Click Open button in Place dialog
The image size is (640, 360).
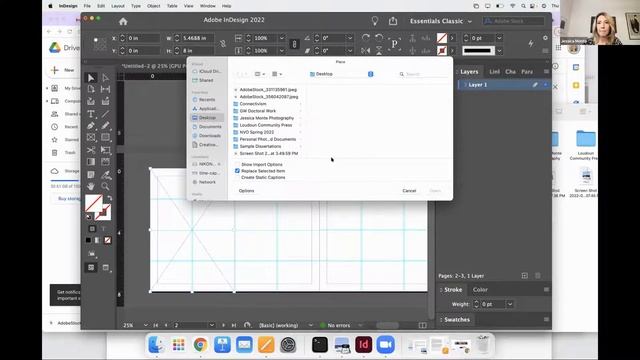435,191
